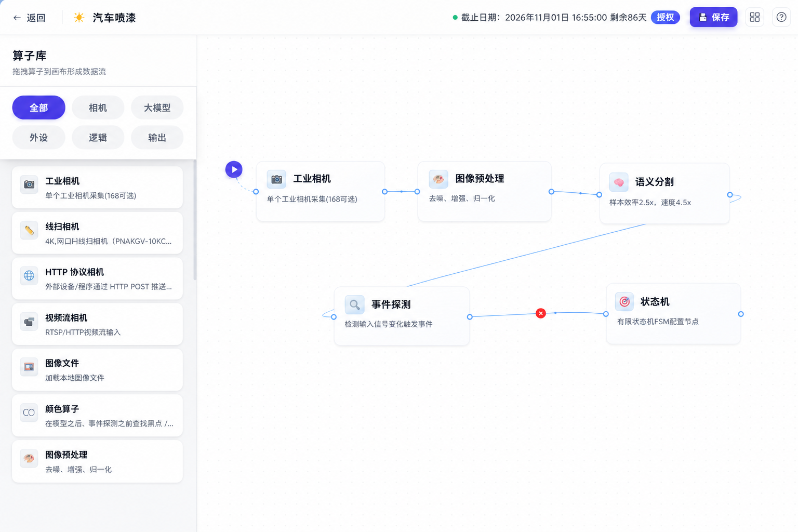Screen dimensions: 798x532
Task: Click RTSP/HTTP视频流输入 description in list
Action: [83, 332]
